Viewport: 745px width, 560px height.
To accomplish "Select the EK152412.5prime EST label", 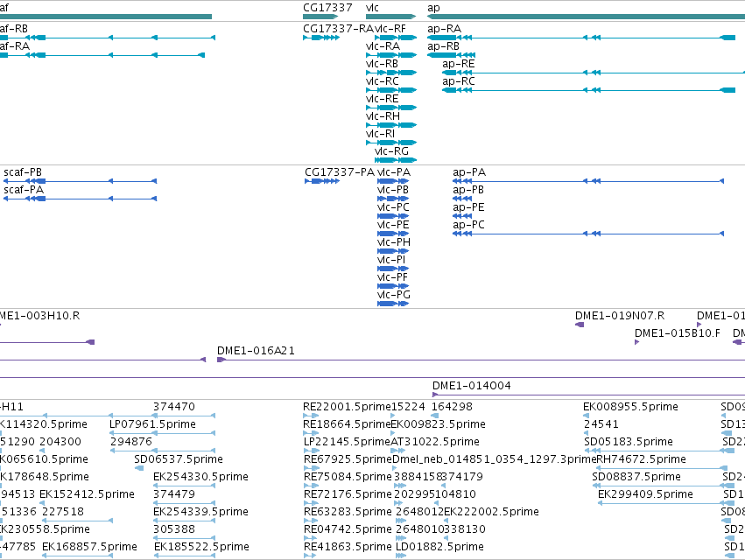I will click(87, 494).
